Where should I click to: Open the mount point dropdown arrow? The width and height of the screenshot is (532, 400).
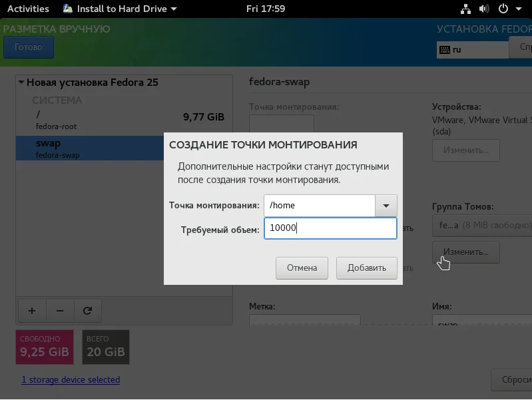coord(386,206)
